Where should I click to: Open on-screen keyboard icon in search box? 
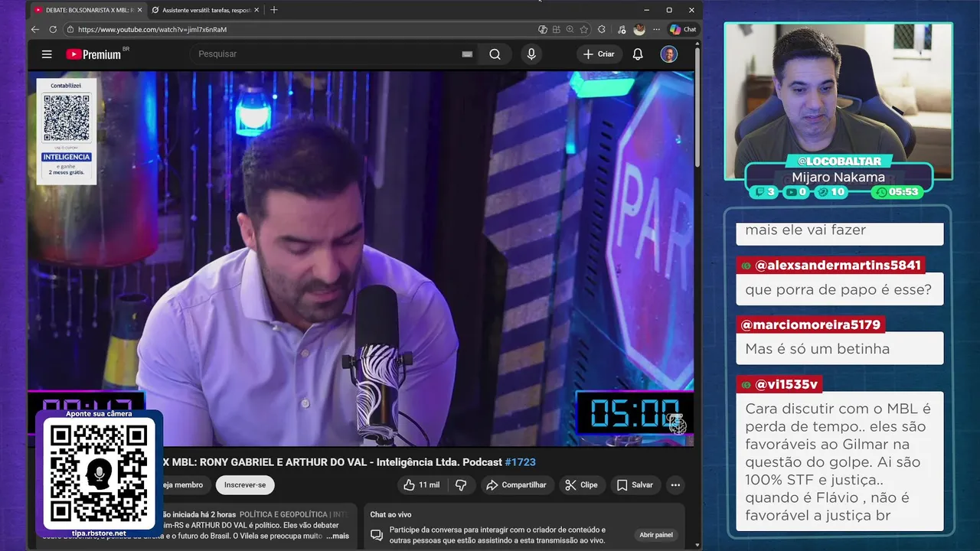[467, 54]
